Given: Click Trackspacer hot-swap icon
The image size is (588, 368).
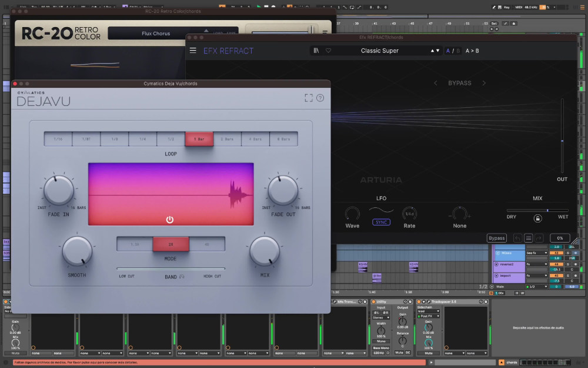Looking at the screenshot, I should [481, 301].
